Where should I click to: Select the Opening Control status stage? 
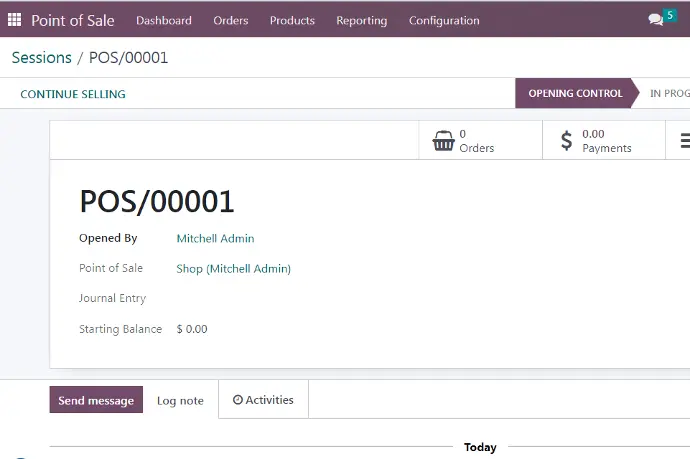575,94
